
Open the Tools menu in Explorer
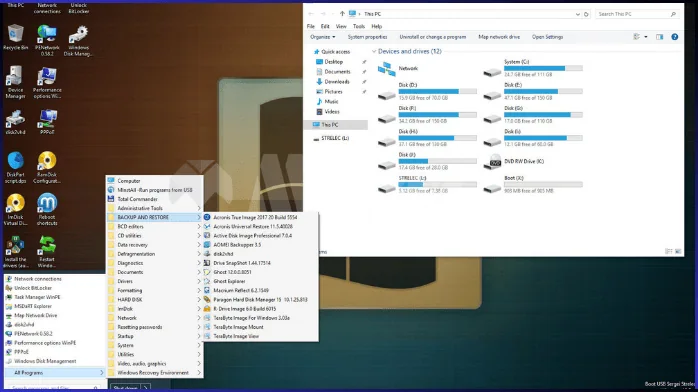(x=359, y=26)
